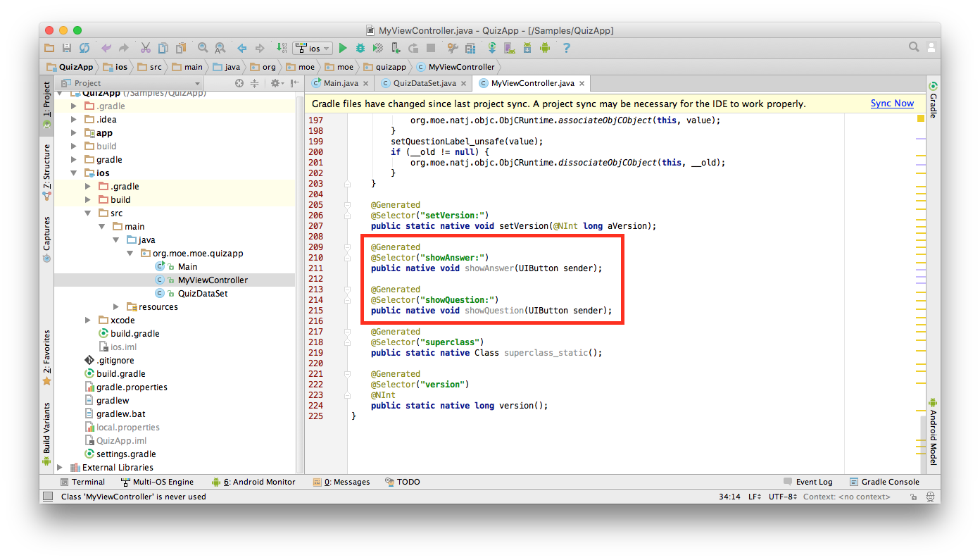Click Attach debugger to Android process icon
The width and height of the screenshot is (980, 560).
point(396,48)
